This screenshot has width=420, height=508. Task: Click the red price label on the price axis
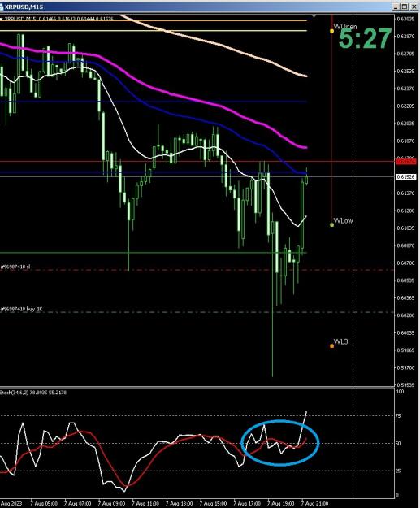(x=405, y=162)
